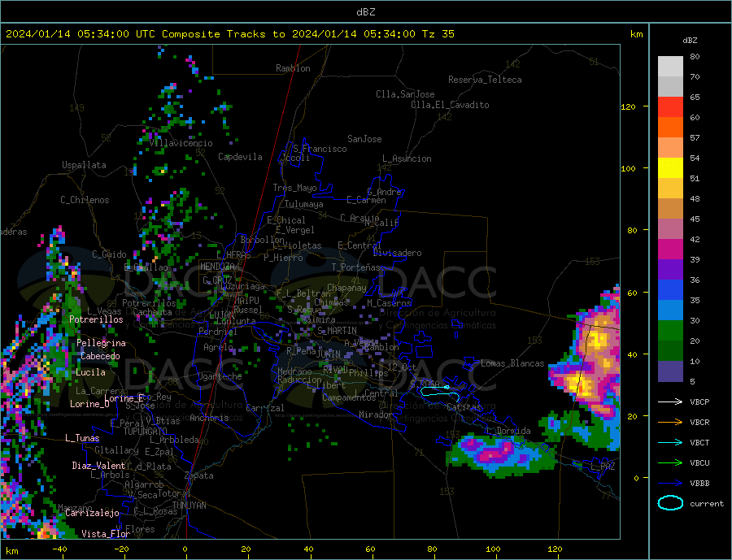The width and height of the screenshot is (732, 560).
Task: Pick the gray 65–70 dBZ swatch
Action: 670,87
